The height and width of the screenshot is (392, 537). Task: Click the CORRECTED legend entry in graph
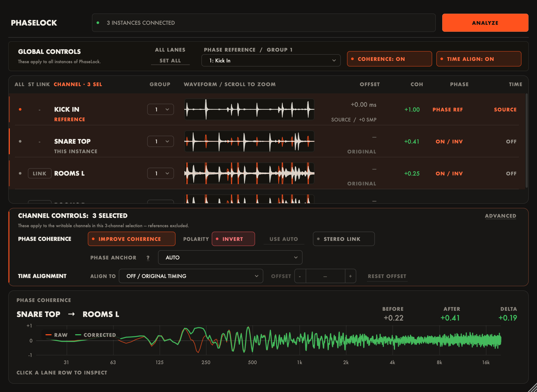coord(96,335)
